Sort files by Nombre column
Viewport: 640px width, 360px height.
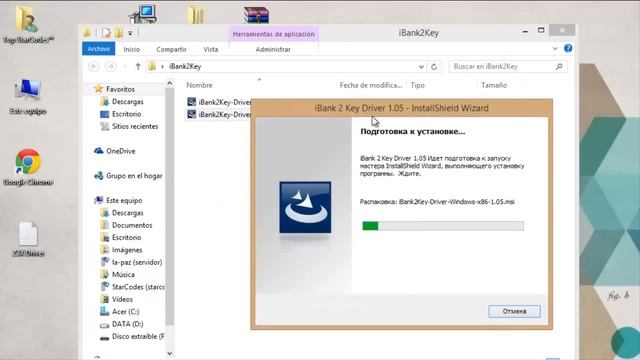click(x=199, y=85)
